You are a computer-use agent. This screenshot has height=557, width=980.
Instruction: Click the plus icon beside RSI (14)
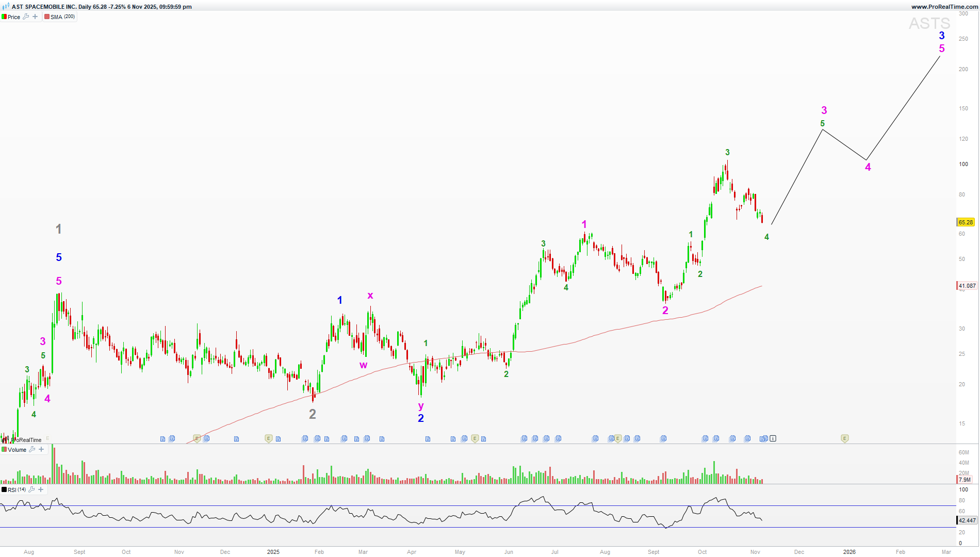pos(41,489)
